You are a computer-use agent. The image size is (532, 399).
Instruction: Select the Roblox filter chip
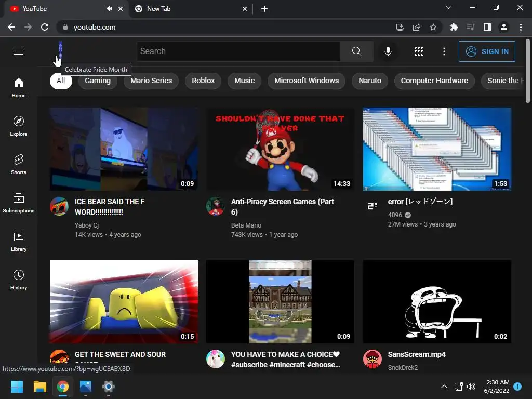pos(203,81)
